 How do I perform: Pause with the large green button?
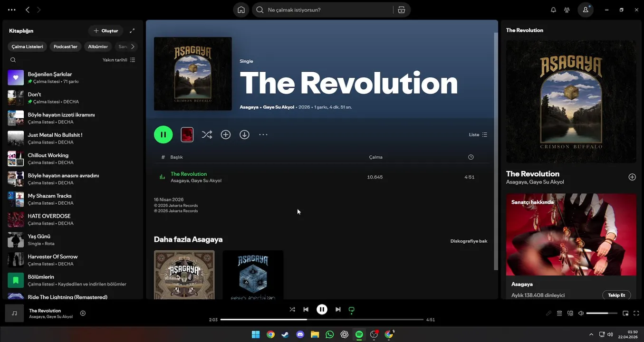coord(163,134)
